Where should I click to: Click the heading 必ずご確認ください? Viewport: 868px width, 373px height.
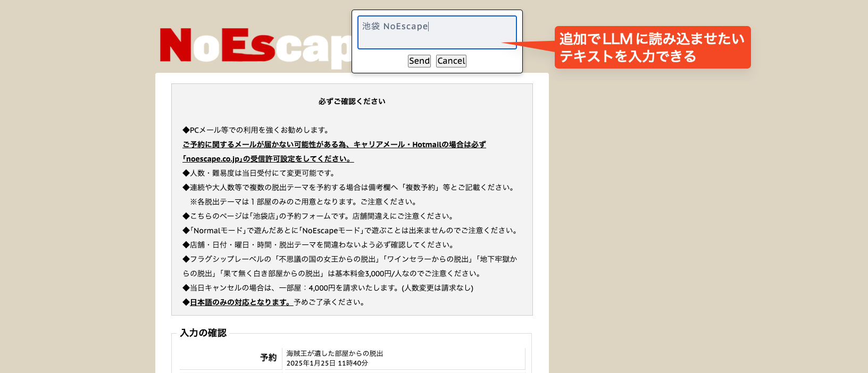(352, 101)
